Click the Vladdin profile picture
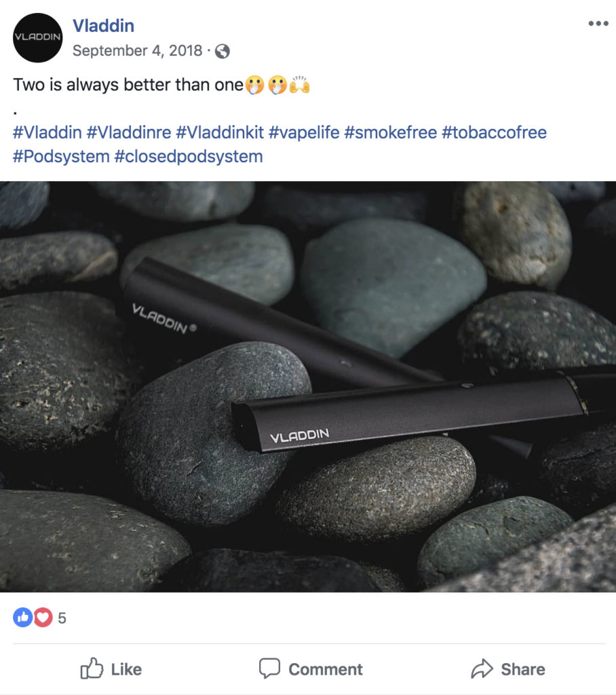The height and width of the screenshot is (695, 616). (38, 38)
